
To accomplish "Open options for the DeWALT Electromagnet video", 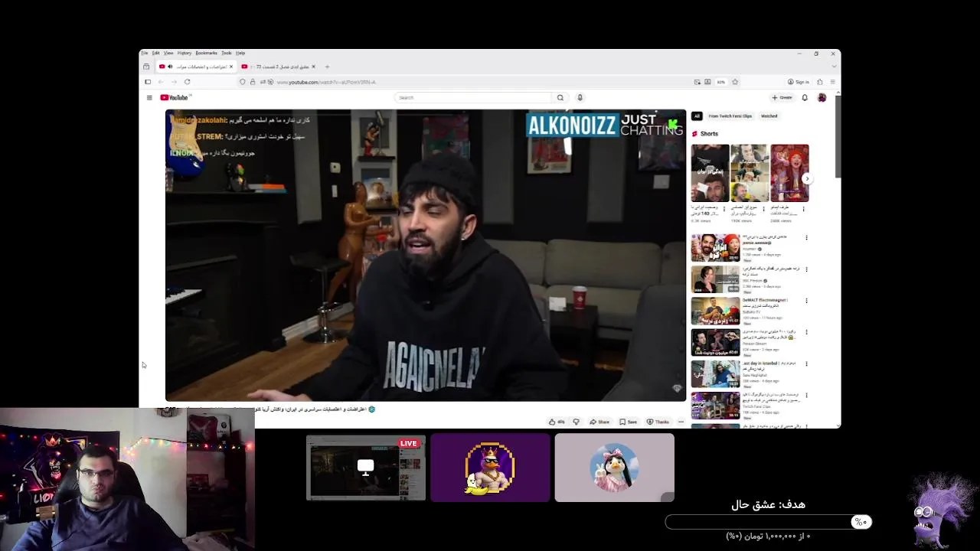I will pos(806,301).
